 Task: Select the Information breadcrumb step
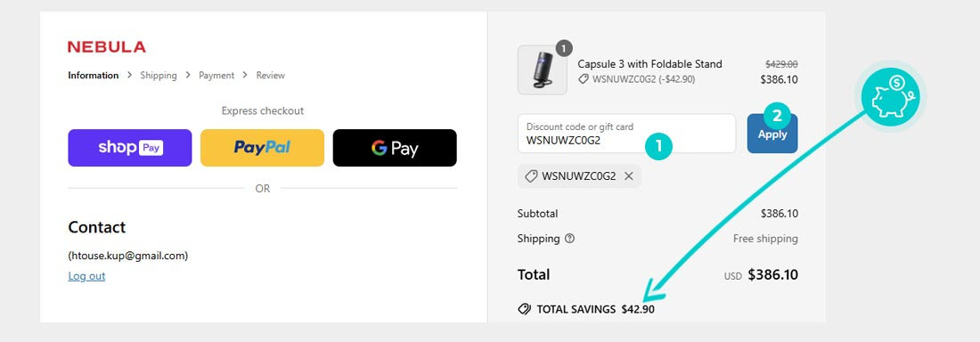[x=94, y=75]
